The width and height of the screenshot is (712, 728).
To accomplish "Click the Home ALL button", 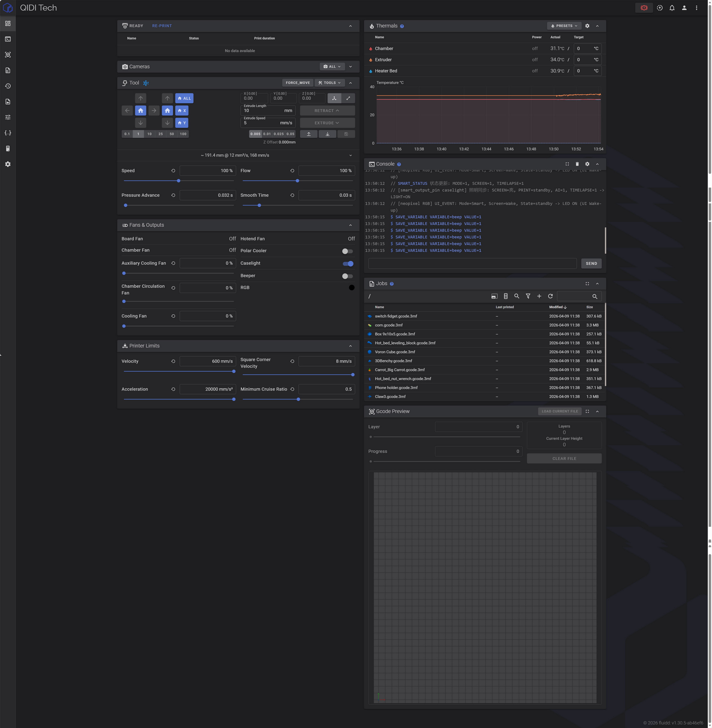I will pos(184,99).
